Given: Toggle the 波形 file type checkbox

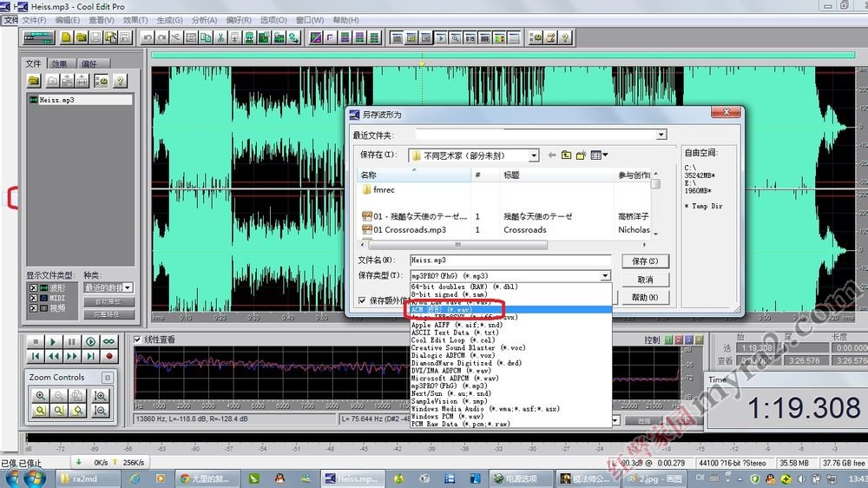Looking at the screenshot, I should [33, 288].
